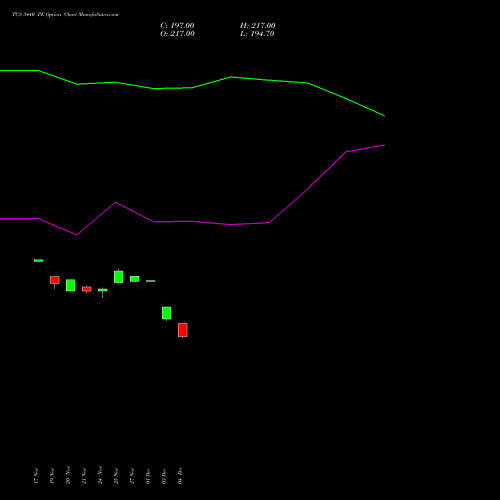Click the high value 'H: 217.00'
Viewport: 500px width, 500px height.
[x=258, y=26]
